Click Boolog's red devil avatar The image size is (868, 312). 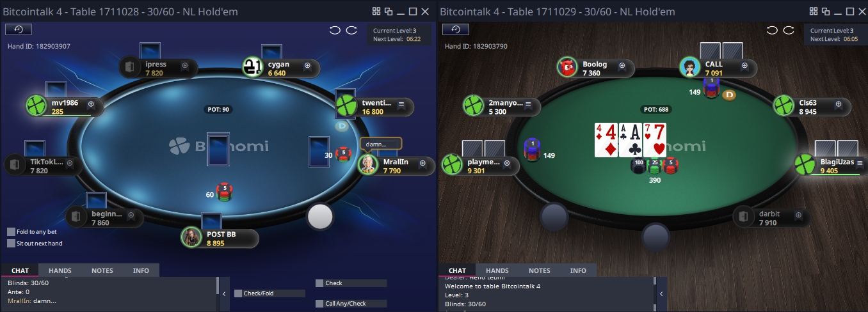coord(567,68)
